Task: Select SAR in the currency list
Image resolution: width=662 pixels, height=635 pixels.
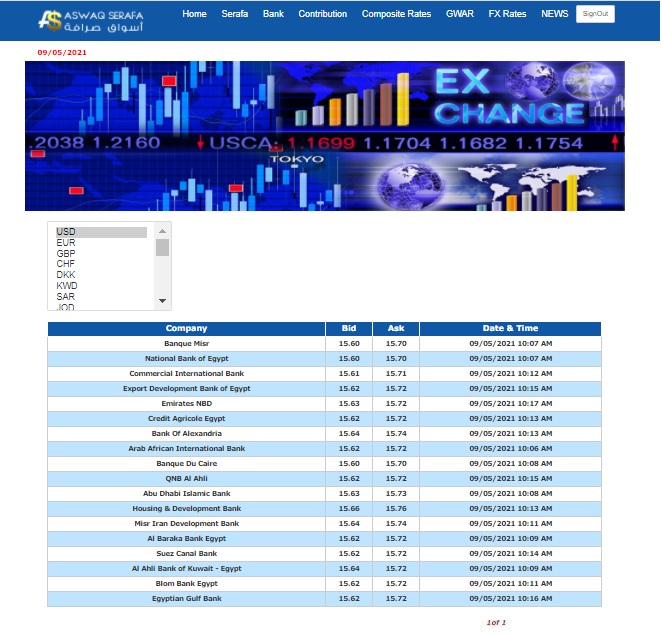Action: click(101, 297)
